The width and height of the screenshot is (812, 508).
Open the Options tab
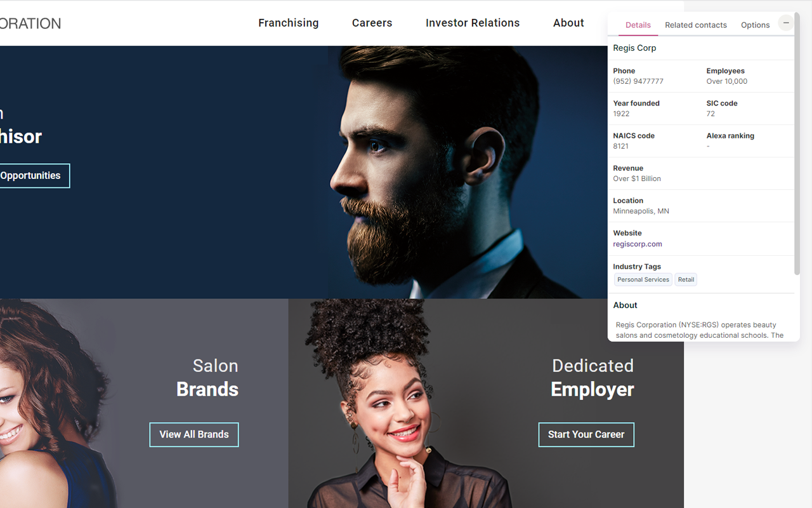pos(755,25)
